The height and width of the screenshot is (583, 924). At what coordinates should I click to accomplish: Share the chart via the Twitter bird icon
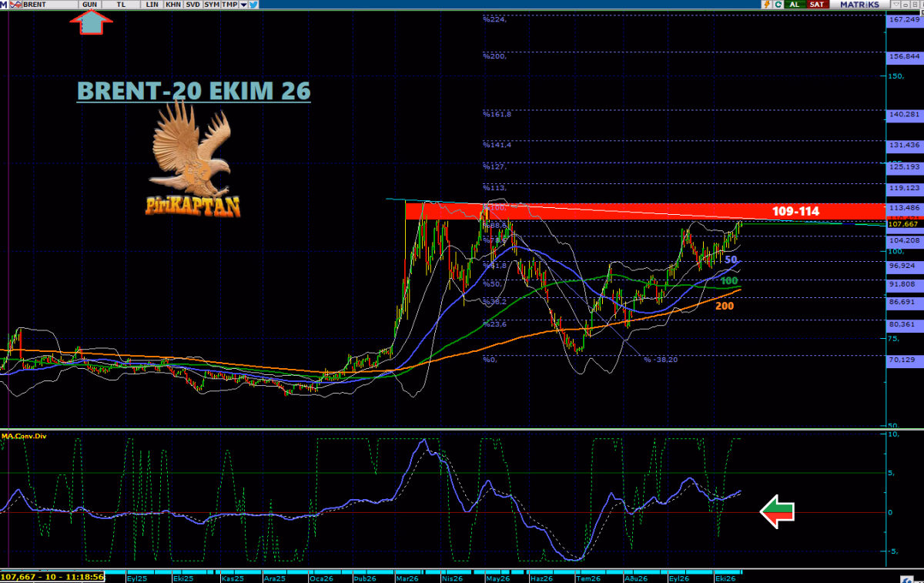click(253, 5)
